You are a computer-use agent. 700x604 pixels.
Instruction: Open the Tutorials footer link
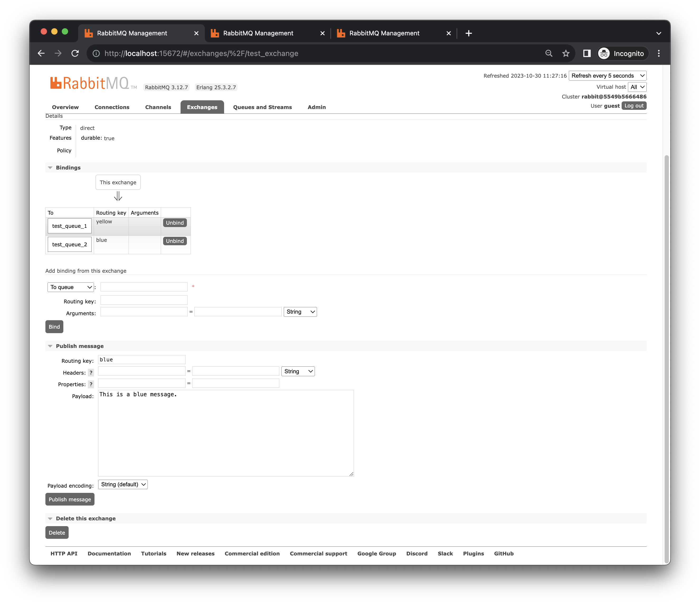coord(154,553)
